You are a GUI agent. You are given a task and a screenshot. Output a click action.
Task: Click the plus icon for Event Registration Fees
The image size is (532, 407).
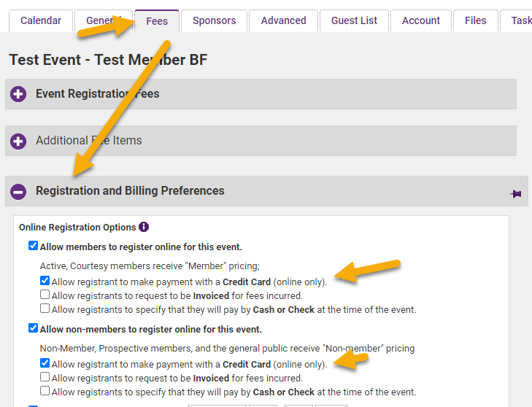18,94
